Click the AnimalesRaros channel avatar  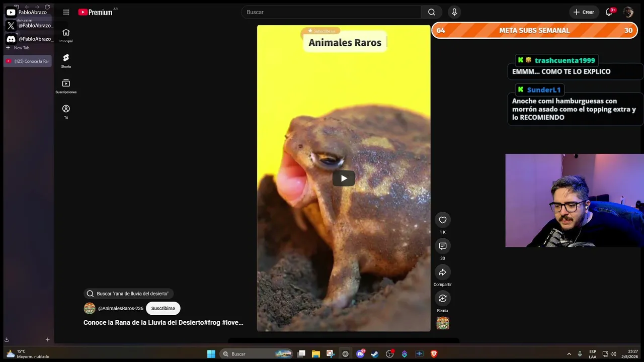pos(90,308)
